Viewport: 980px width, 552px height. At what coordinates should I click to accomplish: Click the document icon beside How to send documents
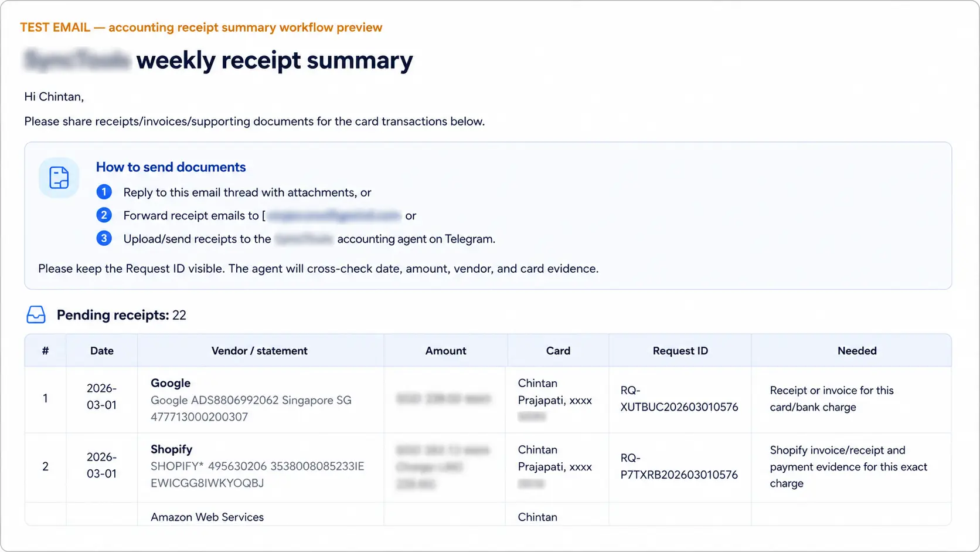pos(59,178)
